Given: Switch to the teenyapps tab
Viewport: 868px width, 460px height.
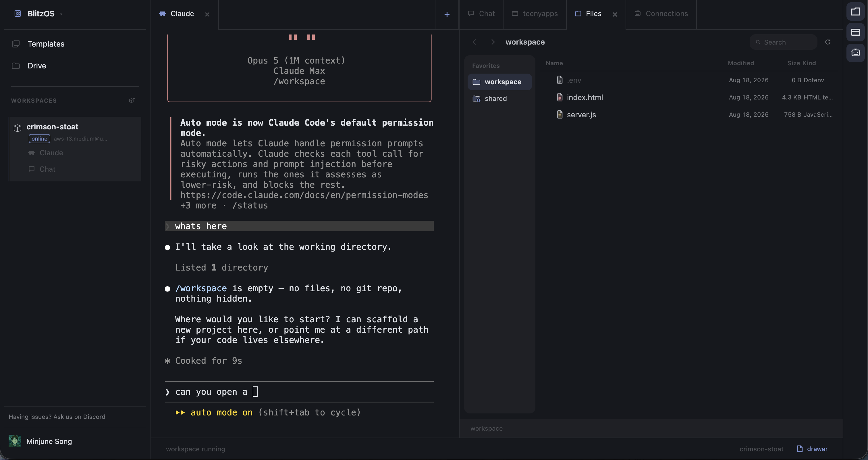Looking at the screenshot, I should pos(535,14).
